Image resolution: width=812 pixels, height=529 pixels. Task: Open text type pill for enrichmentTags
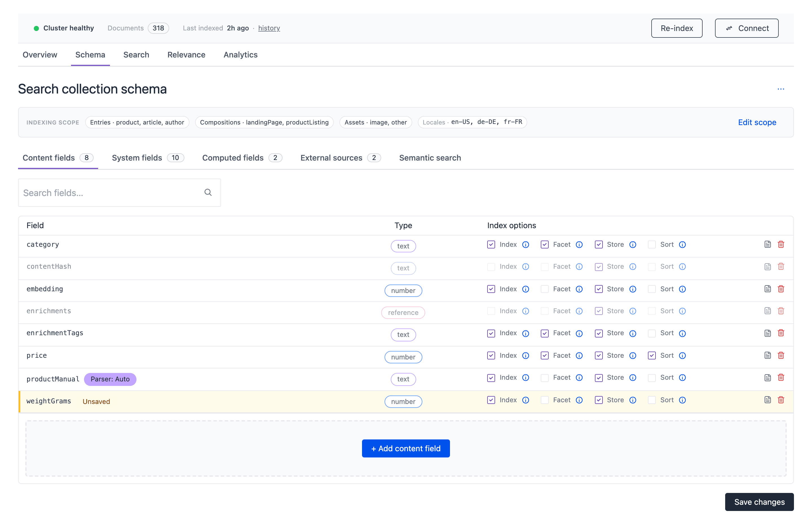(403, 335)
